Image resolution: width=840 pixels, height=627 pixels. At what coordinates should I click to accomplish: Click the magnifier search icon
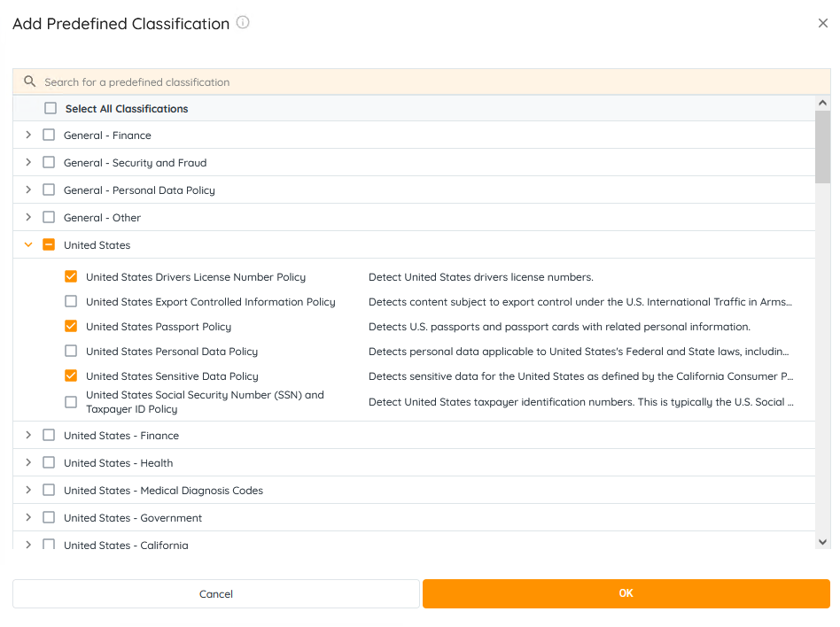(30, 81)
